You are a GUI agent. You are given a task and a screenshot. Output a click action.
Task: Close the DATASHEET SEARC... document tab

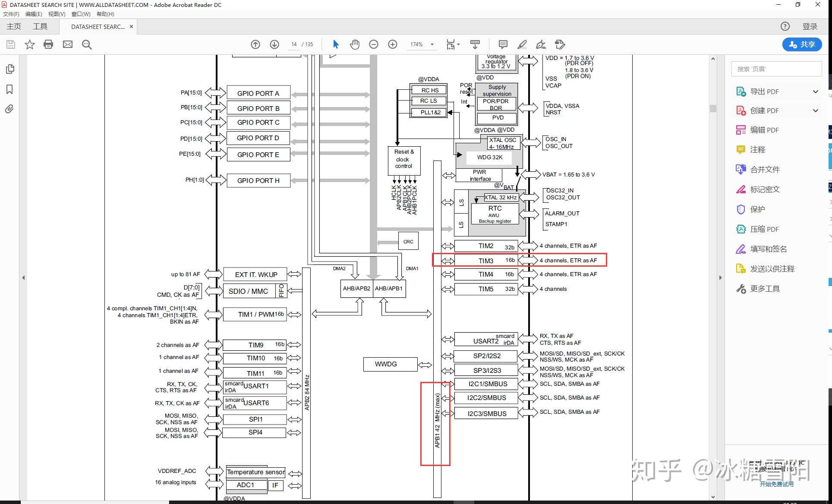(x=131, y=27)
